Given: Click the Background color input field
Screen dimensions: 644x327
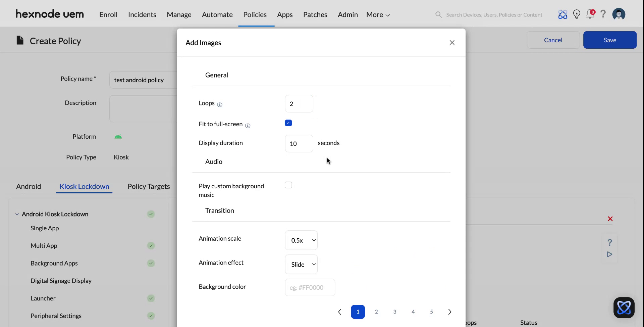Looking at the screenshot, I should (x=309, y=287).
